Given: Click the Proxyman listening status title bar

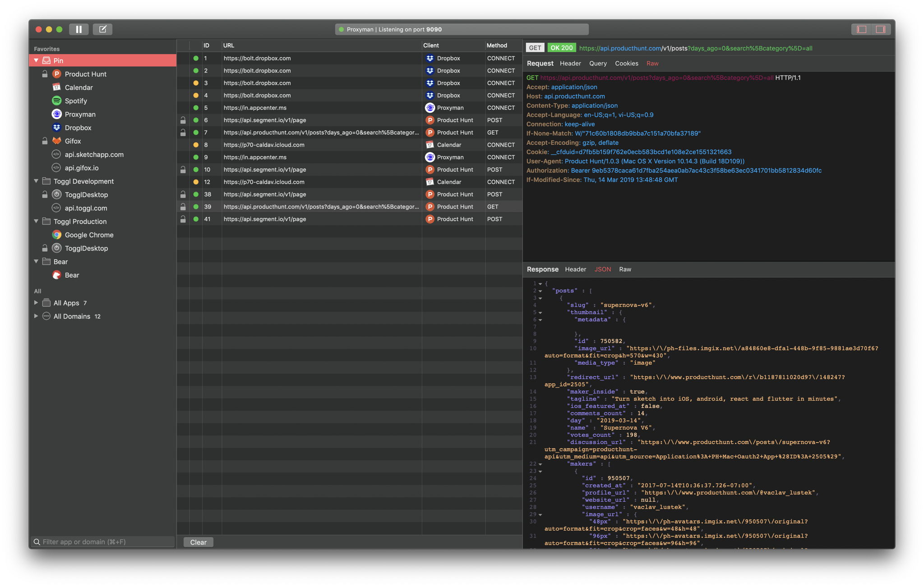Looking at the screenshot, I should (462, 29).
